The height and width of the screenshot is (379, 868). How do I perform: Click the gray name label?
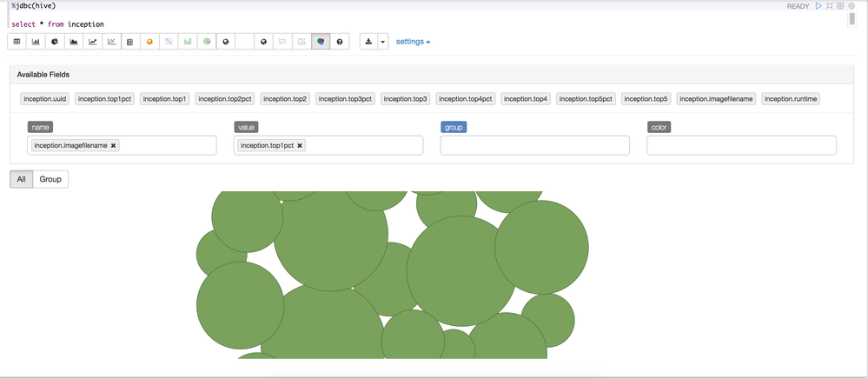(40, 128)
